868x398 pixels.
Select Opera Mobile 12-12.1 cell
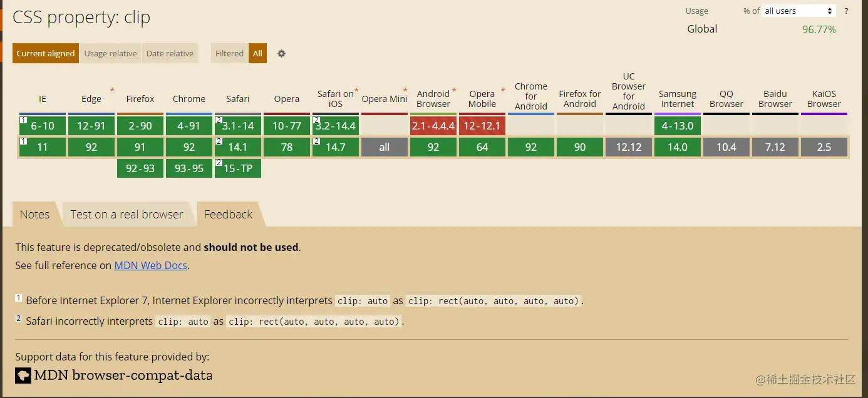coord(482,126)
